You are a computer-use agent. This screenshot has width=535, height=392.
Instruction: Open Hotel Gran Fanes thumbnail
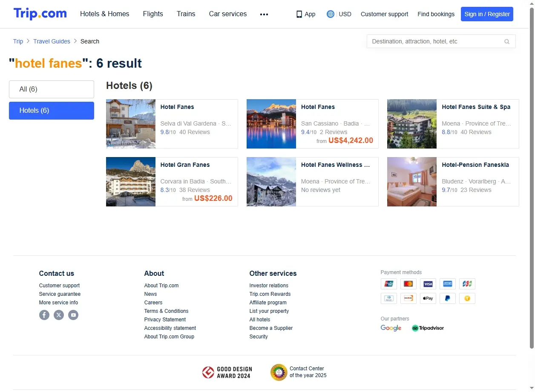[x=131, y=182]
